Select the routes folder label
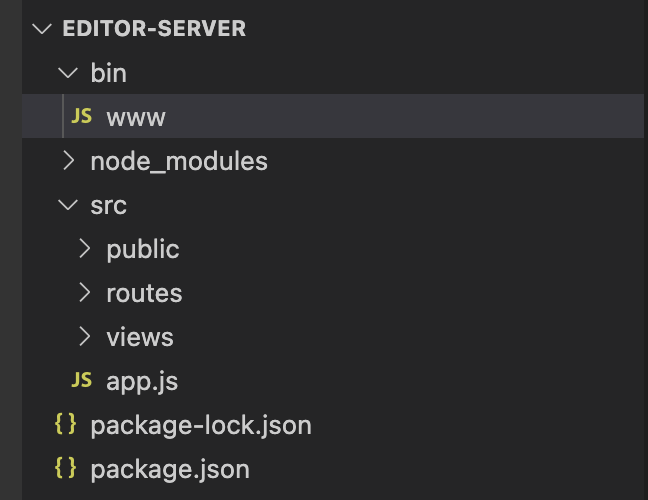 pyautogui.click(x=144, y=293)
